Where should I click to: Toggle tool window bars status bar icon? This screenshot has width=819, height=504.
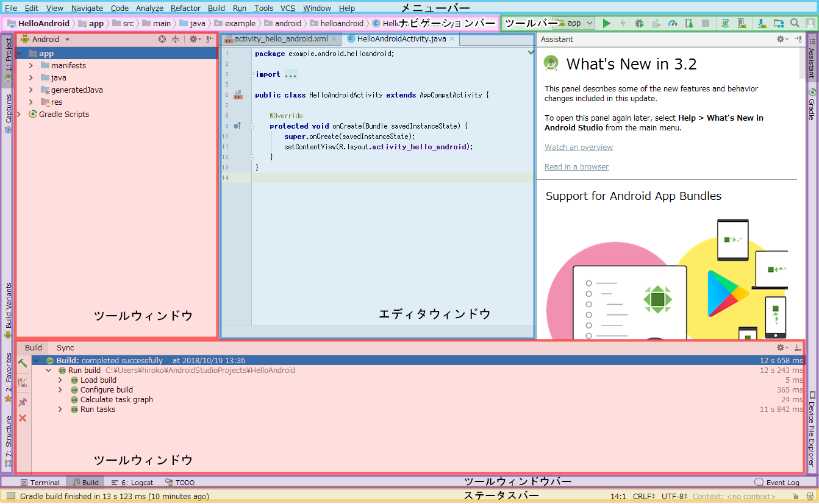click(x=10, y=496)
